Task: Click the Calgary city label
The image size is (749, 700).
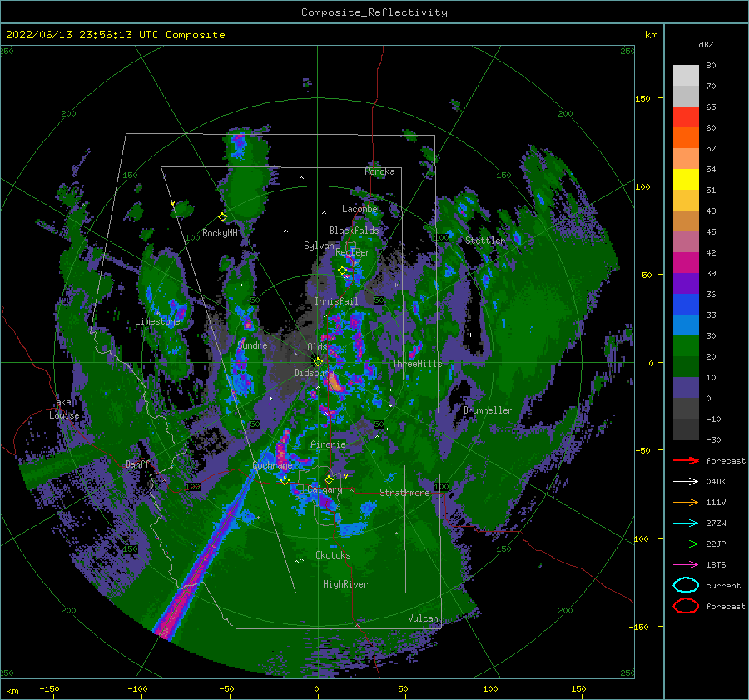Action: click(325, 489)
